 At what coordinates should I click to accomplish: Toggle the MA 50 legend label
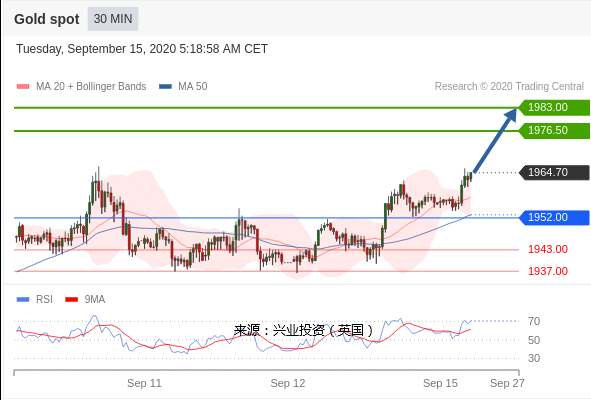(193, 86)
